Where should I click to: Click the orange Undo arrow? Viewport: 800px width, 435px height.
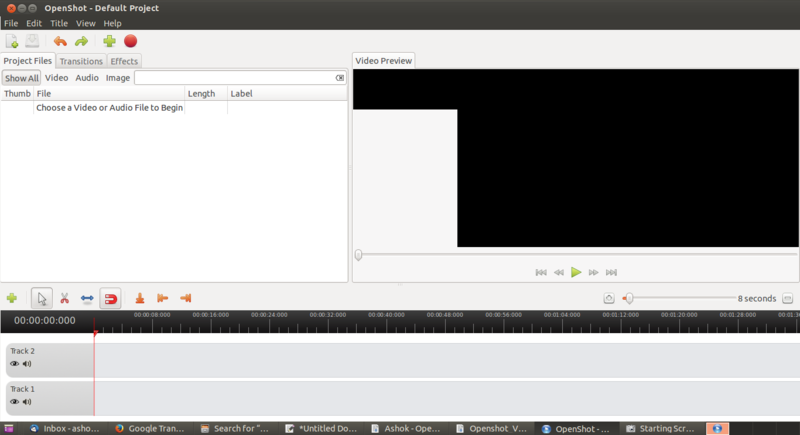60,41
